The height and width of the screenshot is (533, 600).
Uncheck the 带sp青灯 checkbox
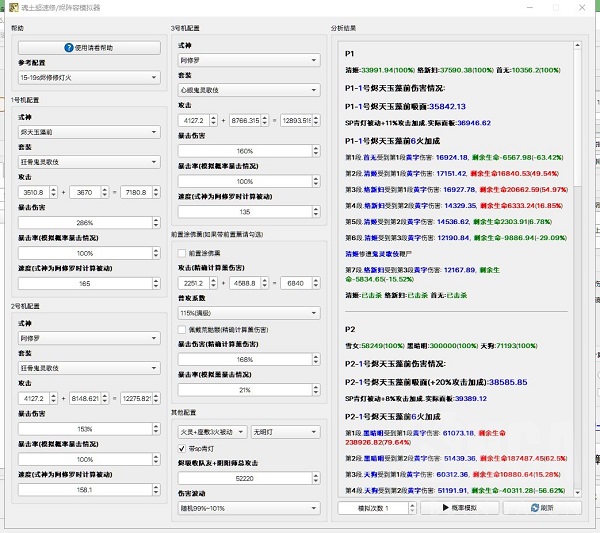(181, 448)
